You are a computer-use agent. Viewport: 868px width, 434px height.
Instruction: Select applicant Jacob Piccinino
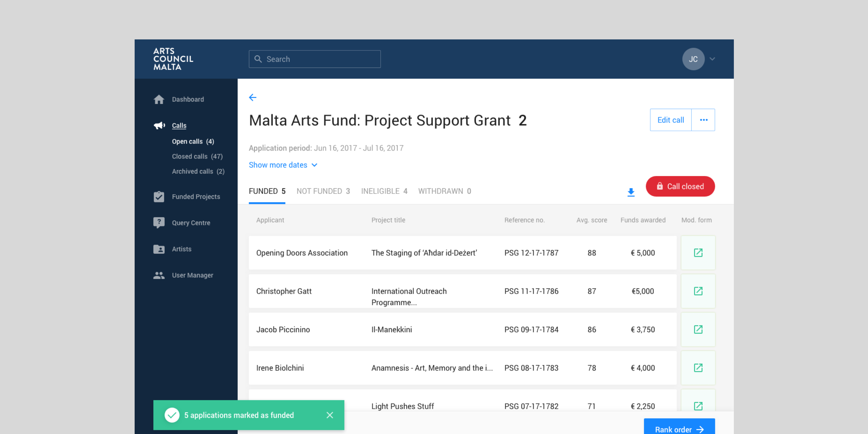(x=283, y=330)
